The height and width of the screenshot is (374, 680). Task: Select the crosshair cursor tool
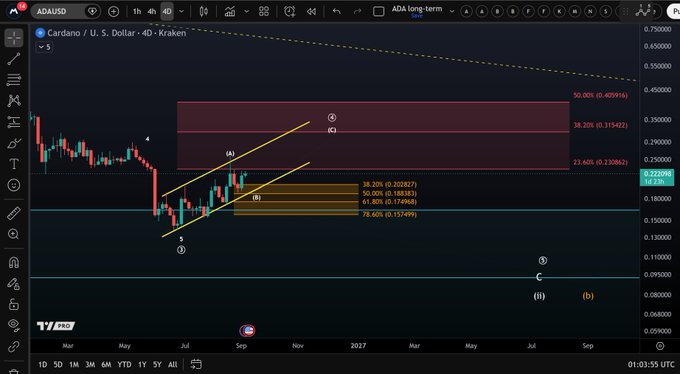pos(14,38)
